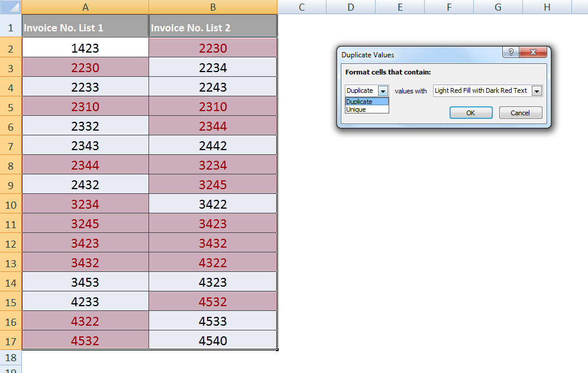Confirm with the OK button
Image resolution: width=588 pixels, height=373 pixels.
471,113
